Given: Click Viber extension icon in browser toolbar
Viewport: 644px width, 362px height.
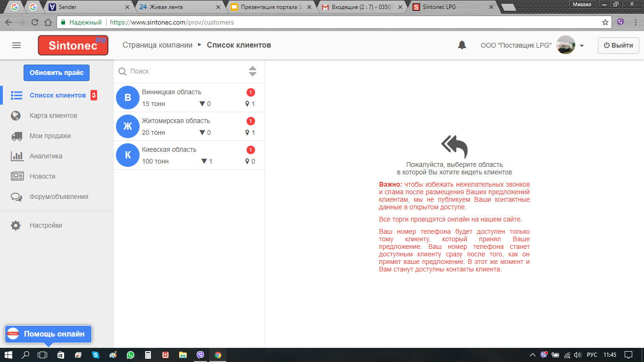Looking at the screenshot, I should click(620, 22).
